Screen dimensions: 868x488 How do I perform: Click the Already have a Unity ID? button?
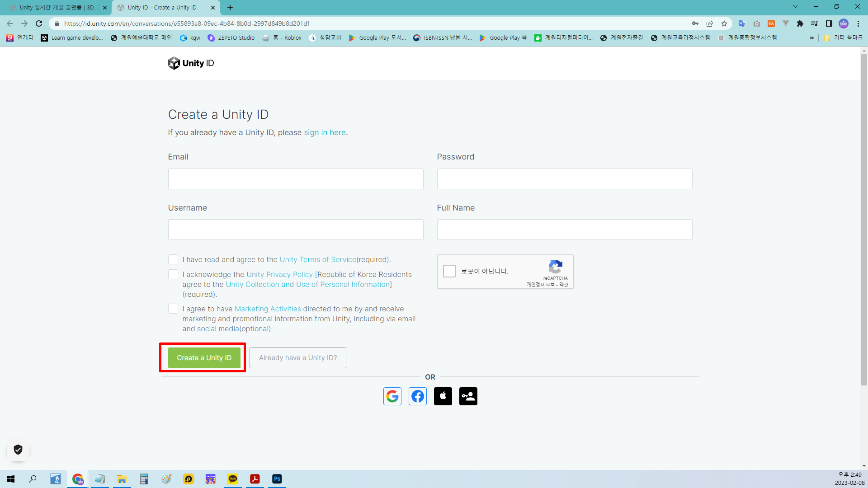pos(298,358)
